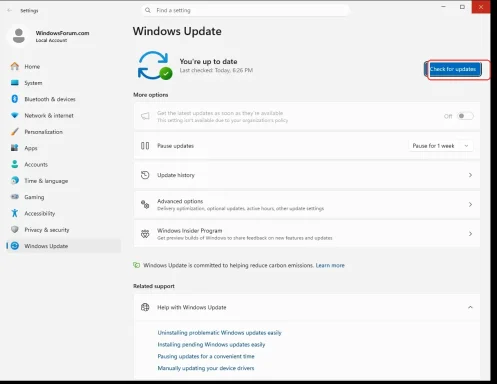
Task: Open Accessibility settings page
Action: click(63, 213)
